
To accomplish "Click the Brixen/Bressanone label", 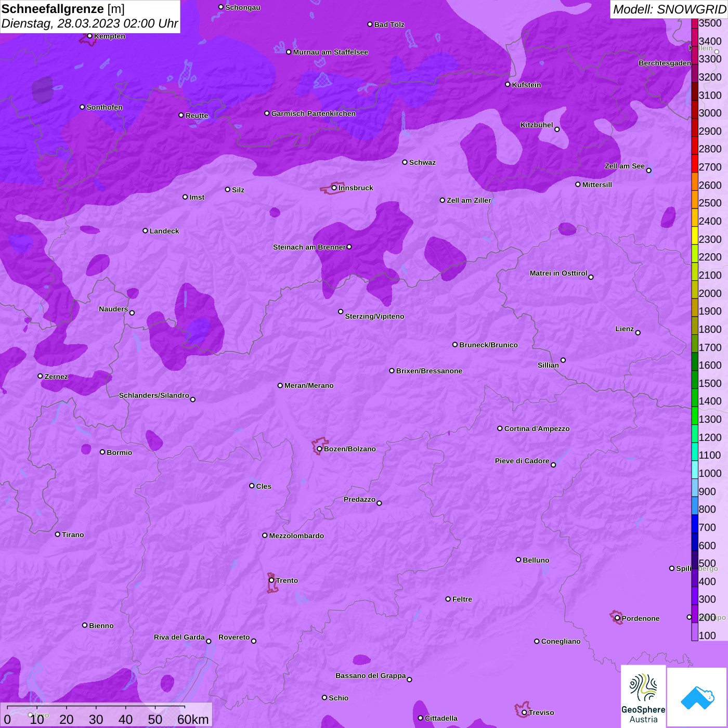I will pos(429,371).
